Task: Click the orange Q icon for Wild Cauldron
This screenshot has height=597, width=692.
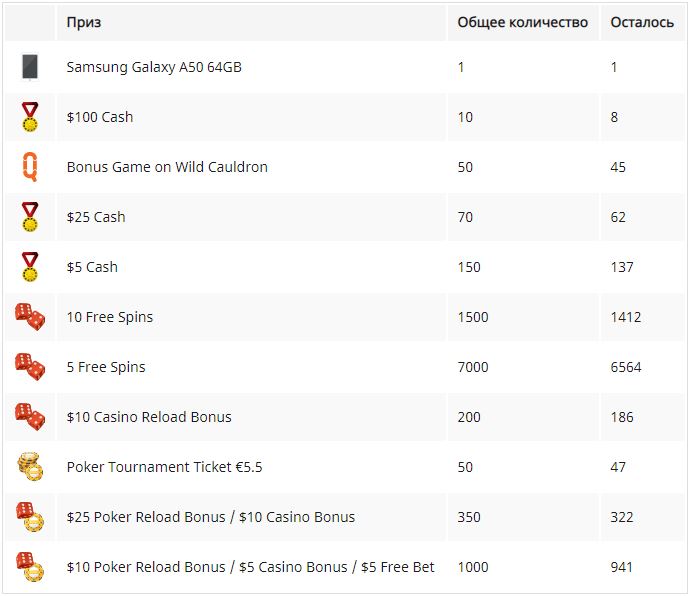Action: (30, 167)
